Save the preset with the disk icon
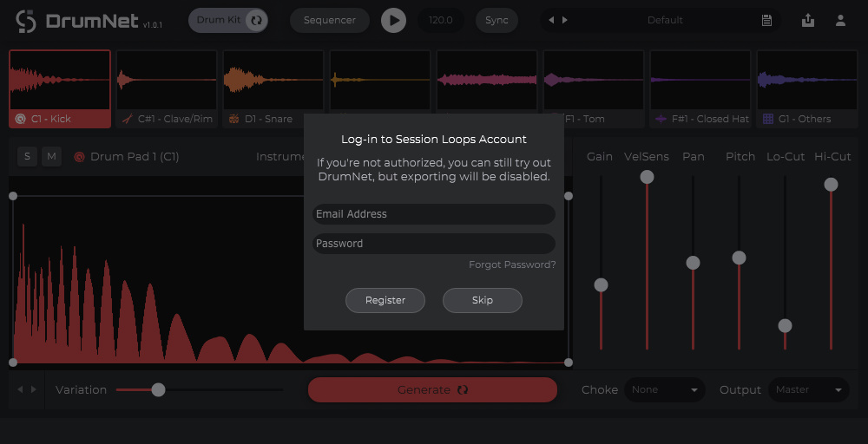Viewport: 868px width, 444px height. point(766,21)
